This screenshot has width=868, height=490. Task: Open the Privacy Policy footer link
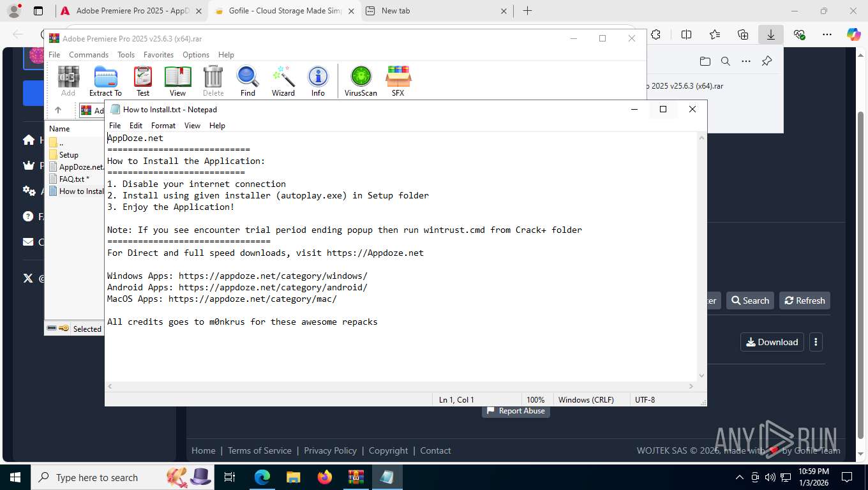coord(330,450)
